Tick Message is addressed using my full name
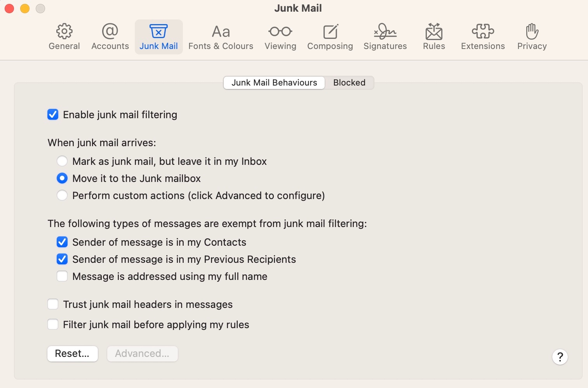This screenshot has width=588, height=388. (x=62, y=276)
